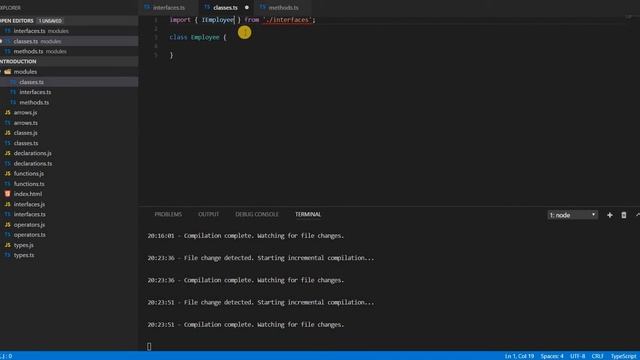640x360 pixels.
Task: Select methods.ts in Open Editors list
Action: (x=69, y=51)
